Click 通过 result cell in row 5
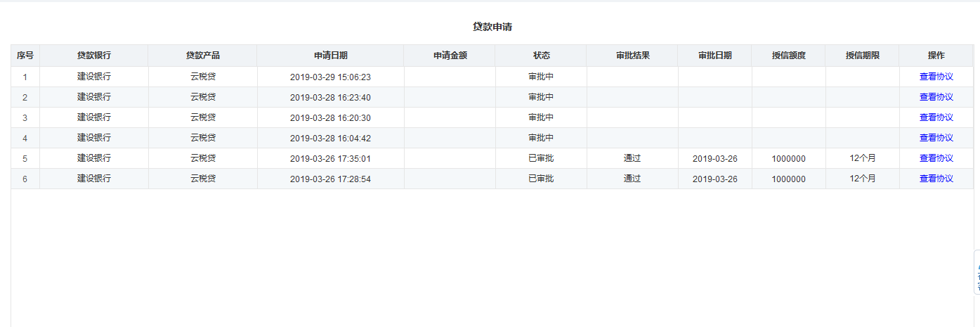Viewport: 980px width, 327px height. coord(632,158)
